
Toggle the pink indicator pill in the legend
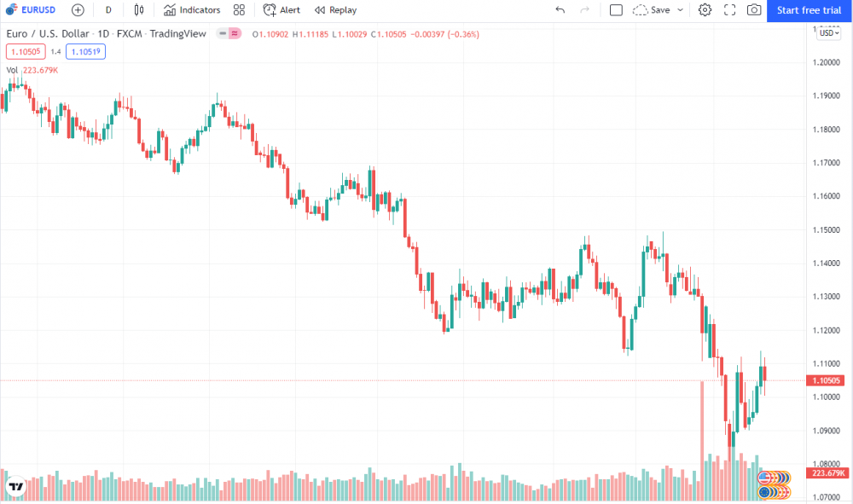233,33
